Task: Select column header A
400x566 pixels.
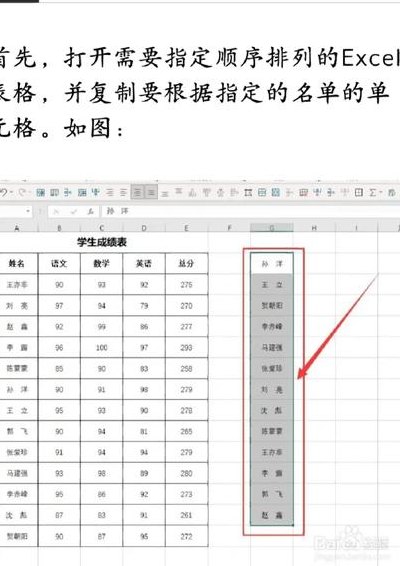Action: click(17, 228)
